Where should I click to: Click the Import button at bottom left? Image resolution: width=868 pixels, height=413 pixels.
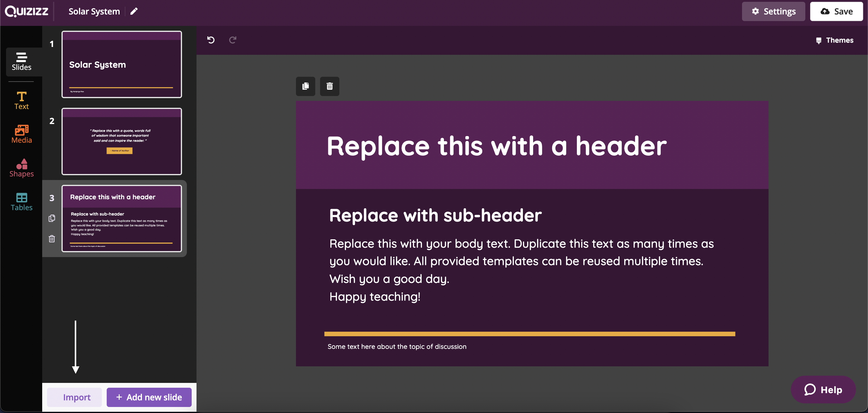click(x=76, y=397)
